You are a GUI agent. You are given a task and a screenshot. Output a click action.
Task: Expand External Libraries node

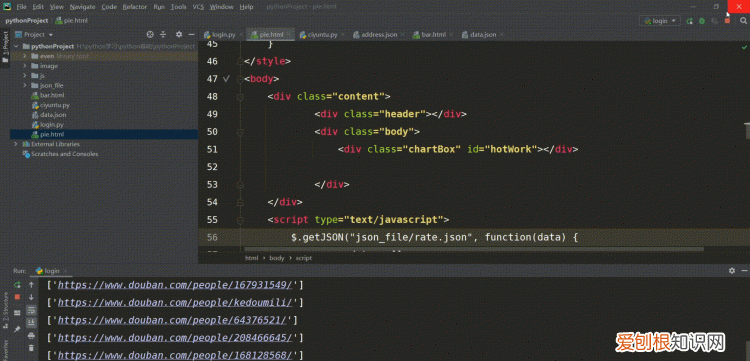pos(17,144)
